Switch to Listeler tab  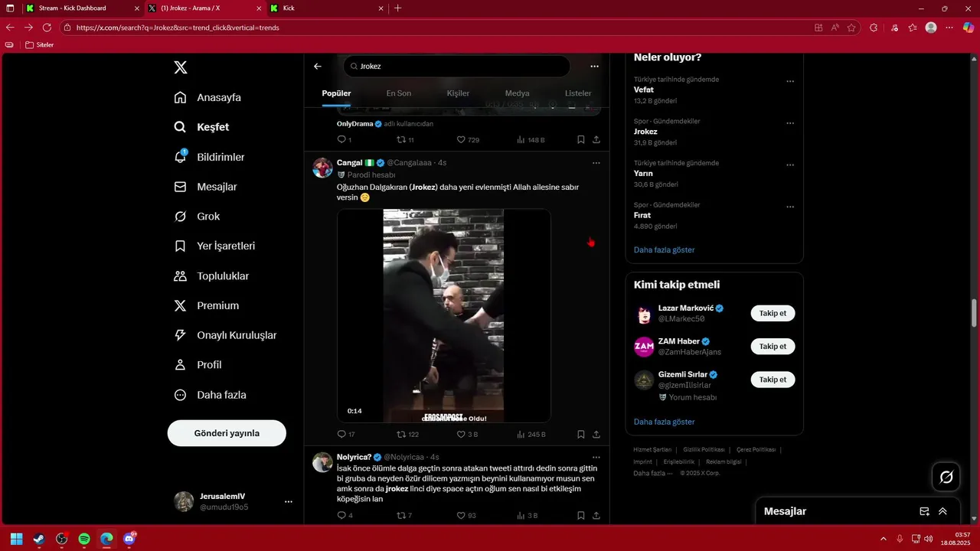[578, 93]
